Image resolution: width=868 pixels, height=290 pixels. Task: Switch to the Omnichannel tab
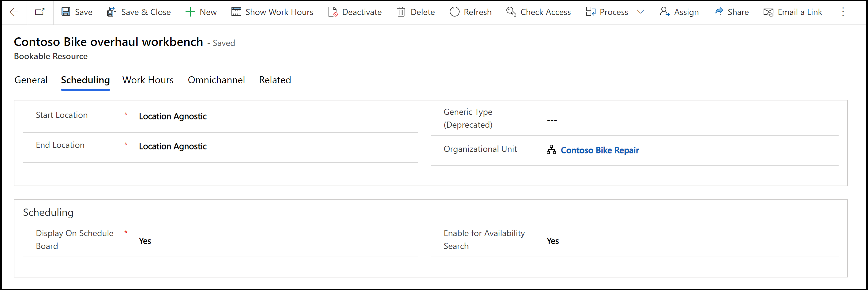[x=216, y=80]
